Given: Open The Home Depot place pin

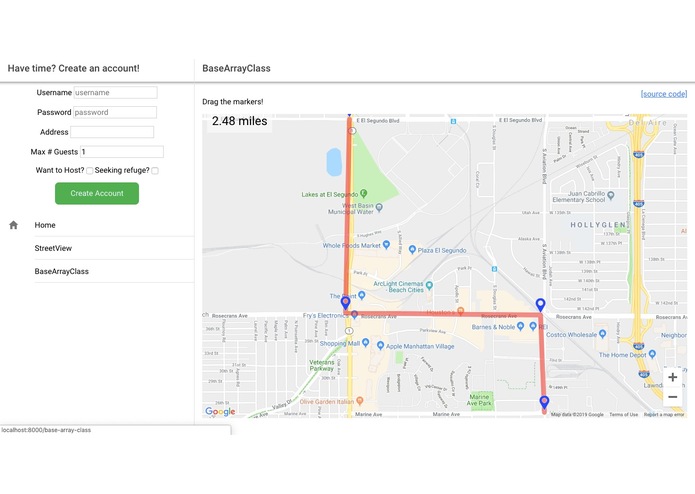Looking at the screenshot, I should 652,354.
